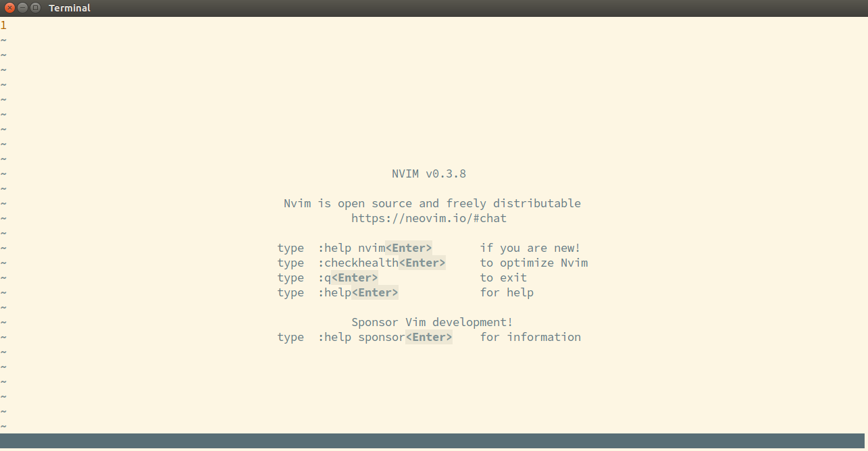Click the Terminal title bar text
This screenshot has width=868, height=451.
[x=70, y=8]
